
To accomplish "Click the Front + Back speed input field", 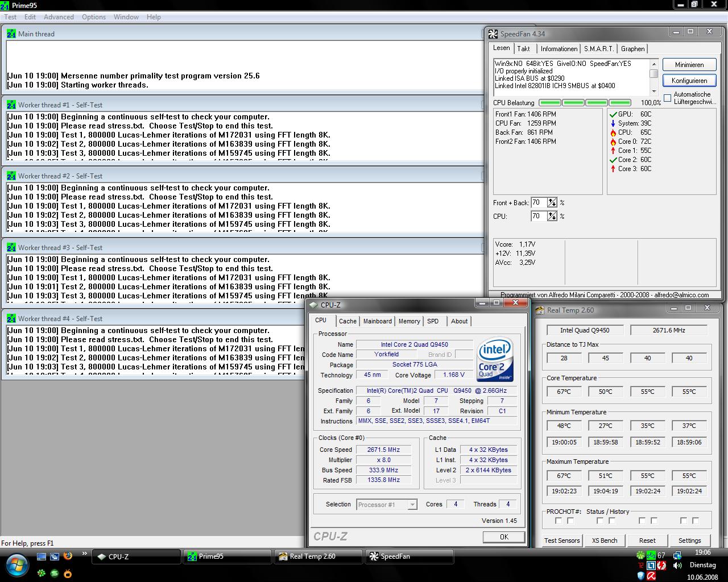I will point(539,202).
